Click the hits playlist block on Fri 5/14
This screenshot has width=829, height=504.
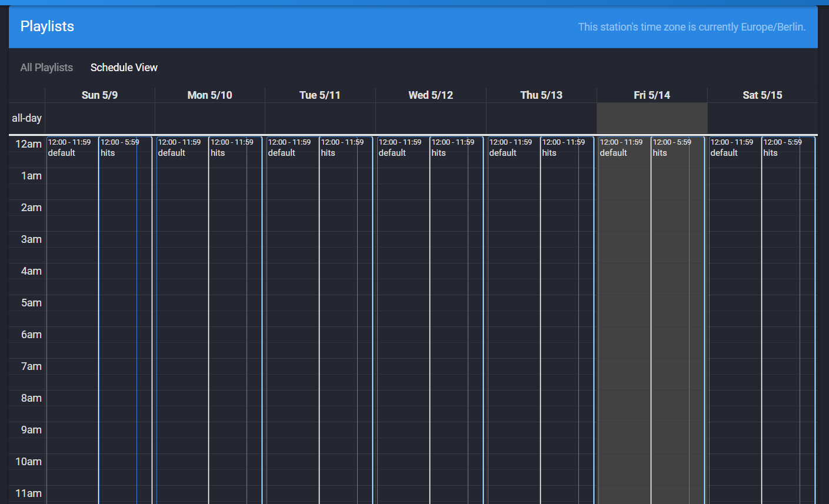[x=668, y=153]
